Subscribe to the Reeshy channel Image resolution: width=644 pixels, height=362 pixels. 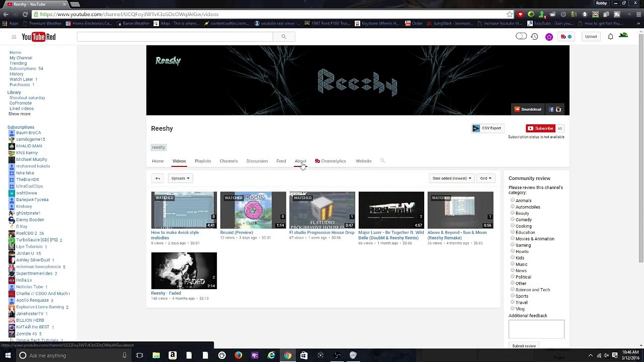(x=541, y=128)
